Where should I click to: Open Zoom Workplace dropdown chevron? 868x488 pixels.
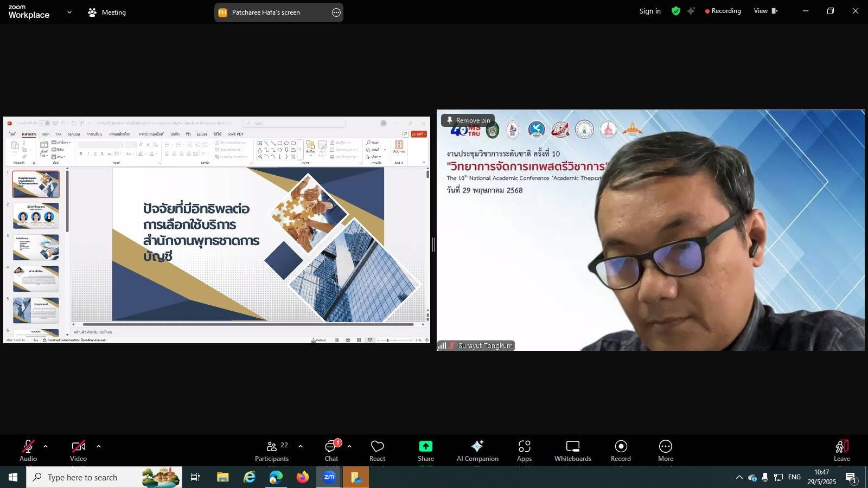[x=69, y=12]
